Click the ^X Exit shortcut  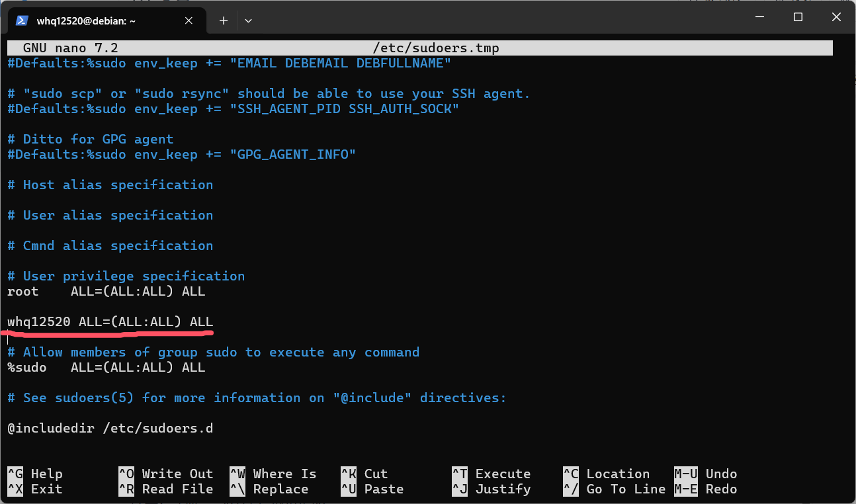click(x=35, y=489)
